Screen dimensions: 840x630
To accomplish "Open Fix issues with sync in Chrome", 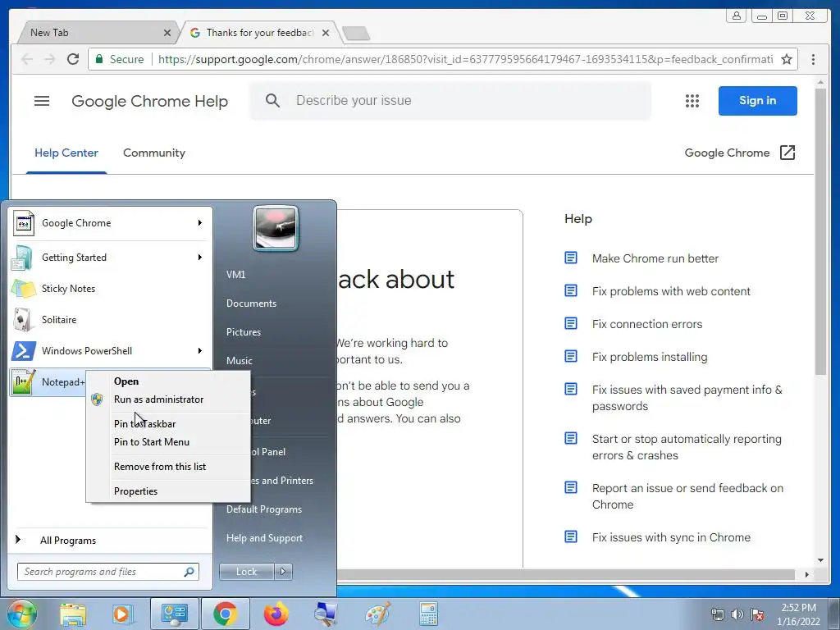I will [671, 537].
